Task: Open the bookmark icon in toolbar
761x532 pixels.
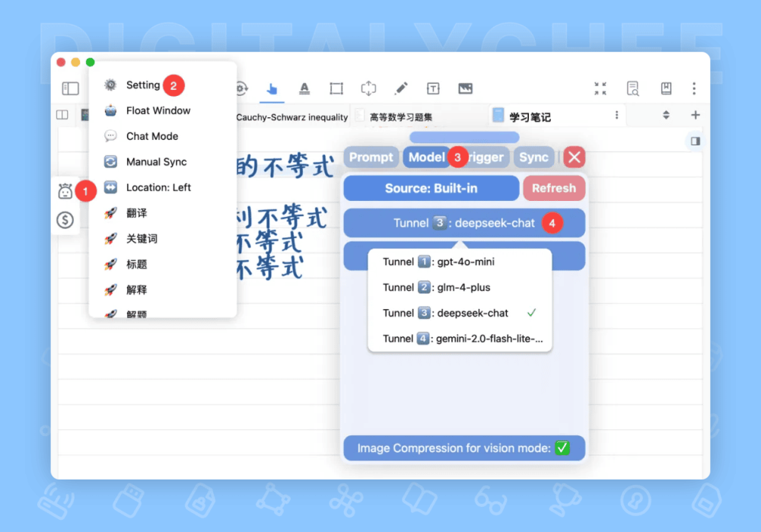Action: [666, 88]
